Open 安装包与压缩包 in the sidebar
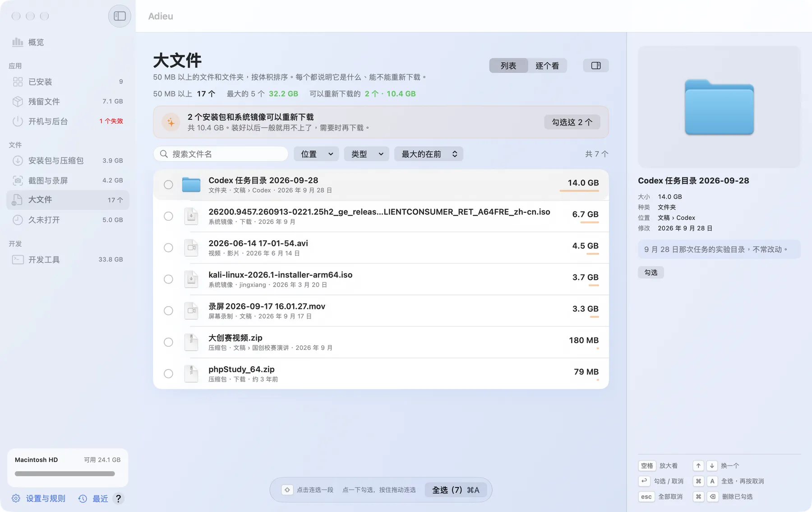The height and width of the screenshot is (512, 812). click(68, 161)
